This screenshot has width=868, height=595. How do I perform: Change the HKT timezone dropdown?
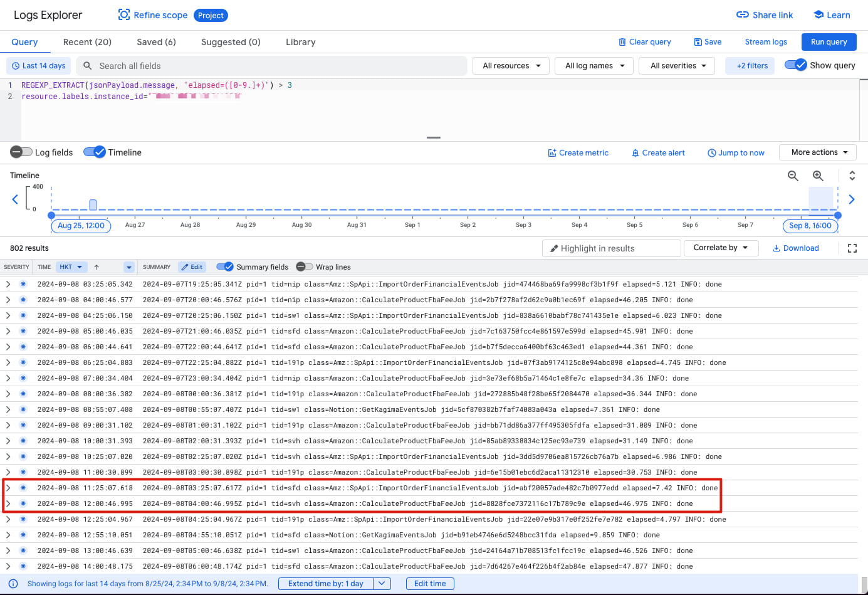(x=71, y=267)
